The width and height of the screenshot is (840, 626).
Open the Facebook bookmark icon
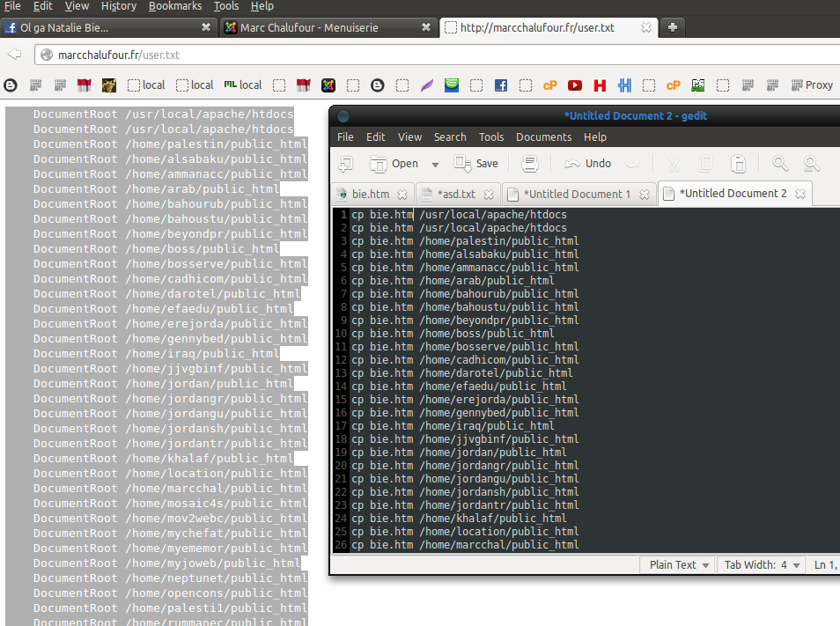[501, 85]
